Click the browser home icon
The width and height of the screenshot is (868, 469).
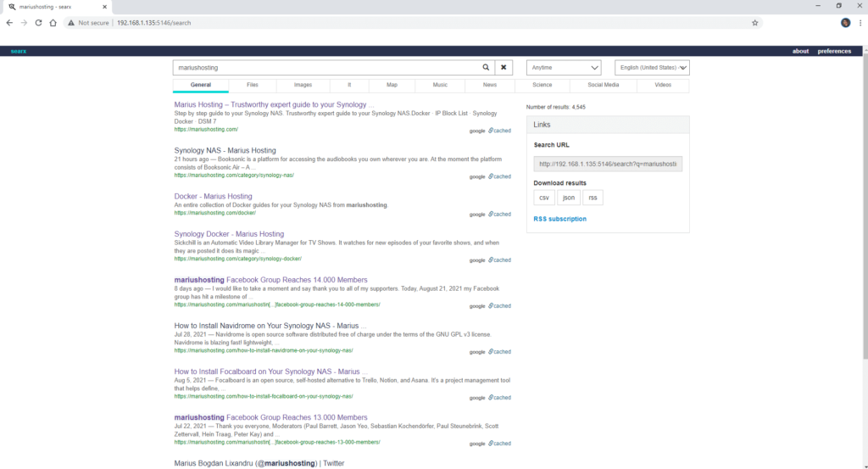pyautogui.click(x=53, y=23)
